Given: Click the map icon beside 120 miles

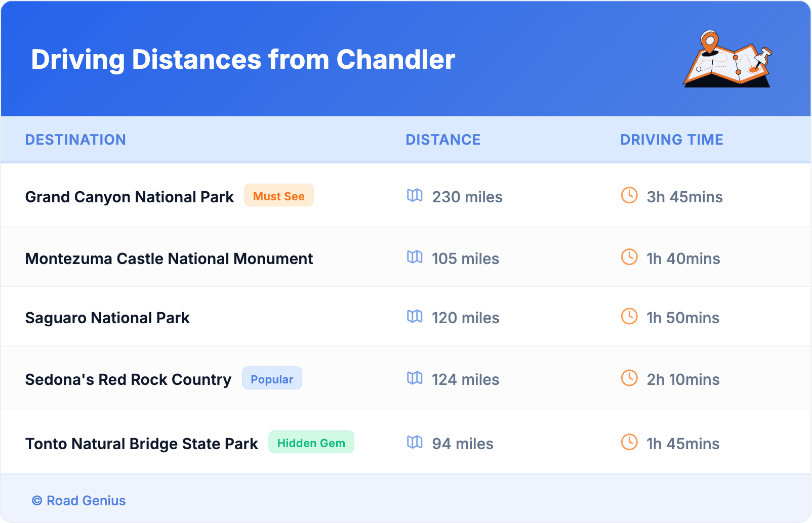Looking at the screenshot, I should point(415,316).
